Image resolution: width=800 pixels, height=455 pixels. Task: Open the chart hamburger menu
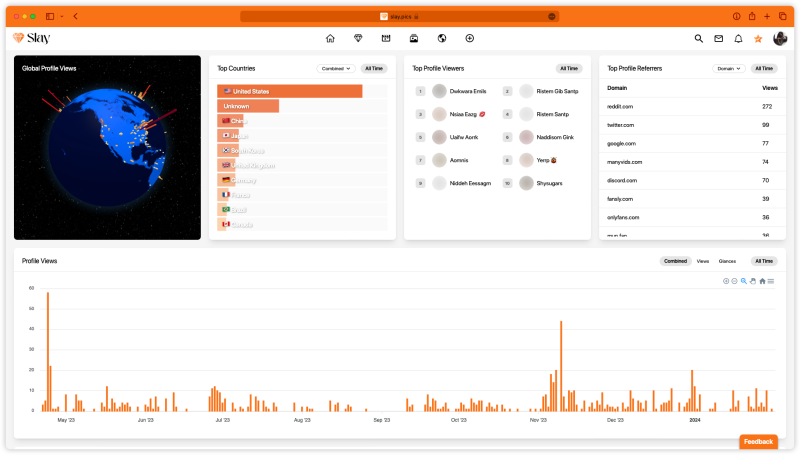coord(771,281)
